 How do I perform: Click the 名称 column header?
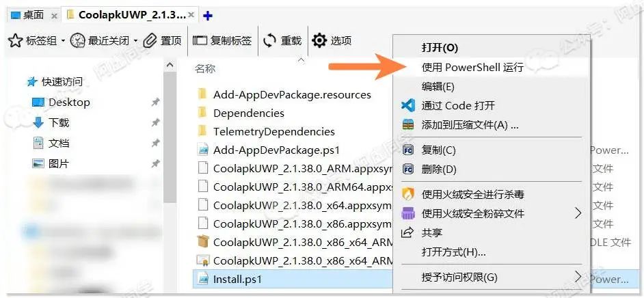[x=205, y=68]
